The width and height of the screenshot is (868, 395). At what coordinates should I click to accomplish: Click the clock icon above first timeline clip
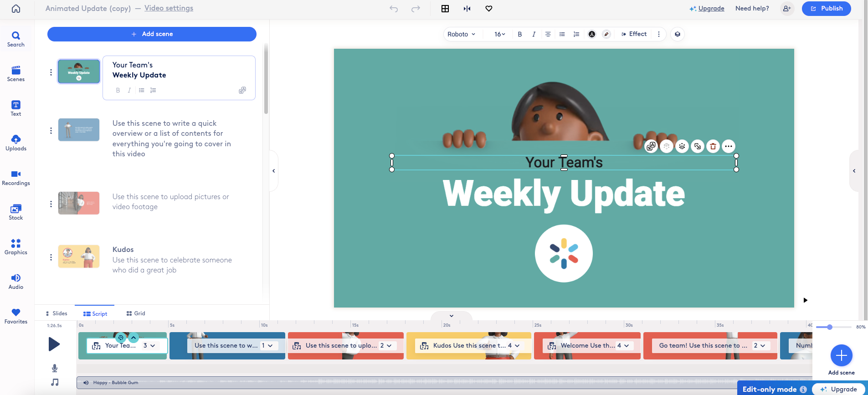click(x=121, y=338)
